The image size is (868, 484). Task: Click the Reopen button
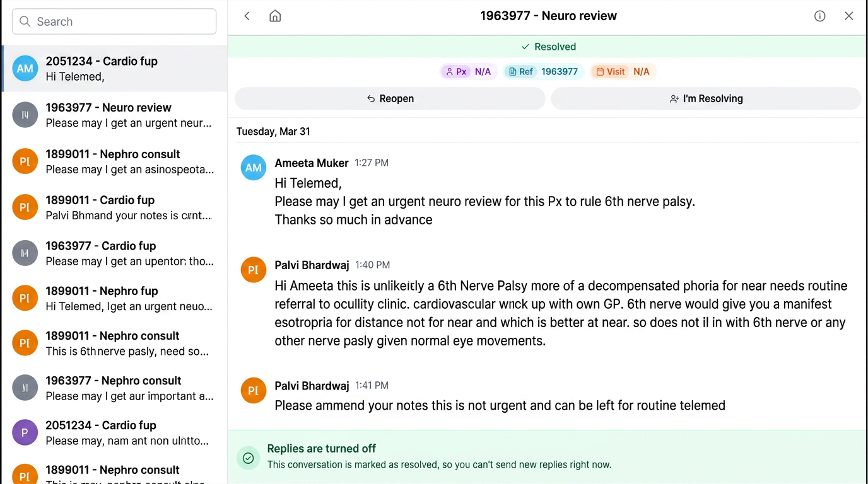coord(390,98)
